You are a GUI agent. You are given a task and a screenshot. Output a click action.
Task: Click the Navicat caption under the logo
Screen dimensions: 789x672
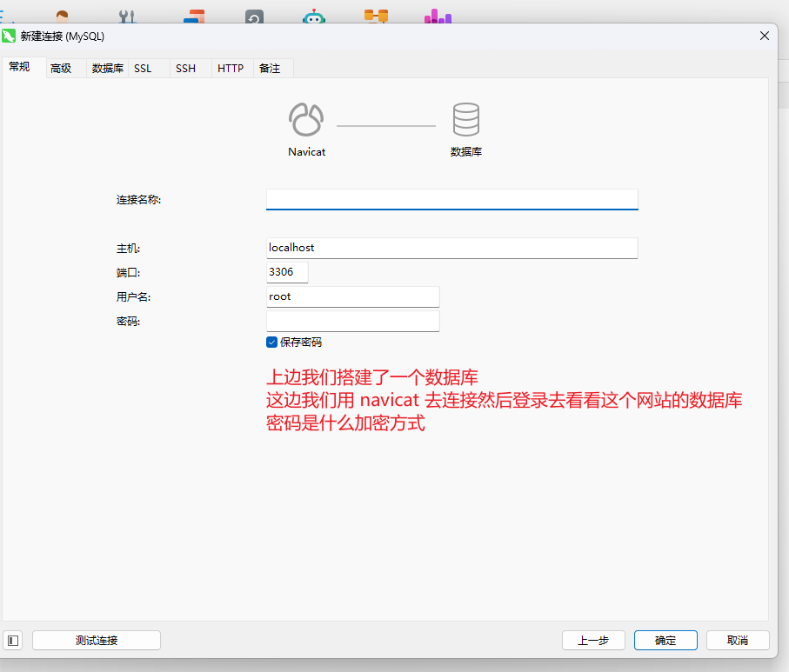pyautogui.click(x=306, y=152)
